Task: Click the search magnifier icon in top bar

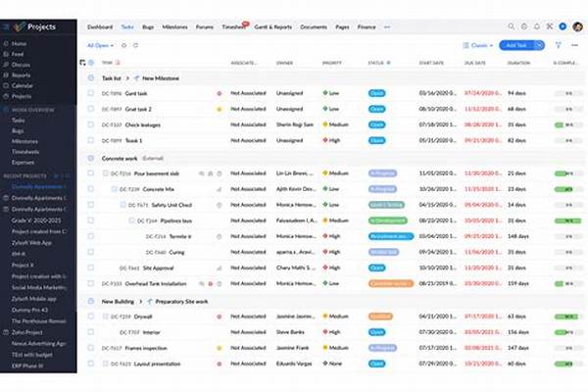Action: 512,26
